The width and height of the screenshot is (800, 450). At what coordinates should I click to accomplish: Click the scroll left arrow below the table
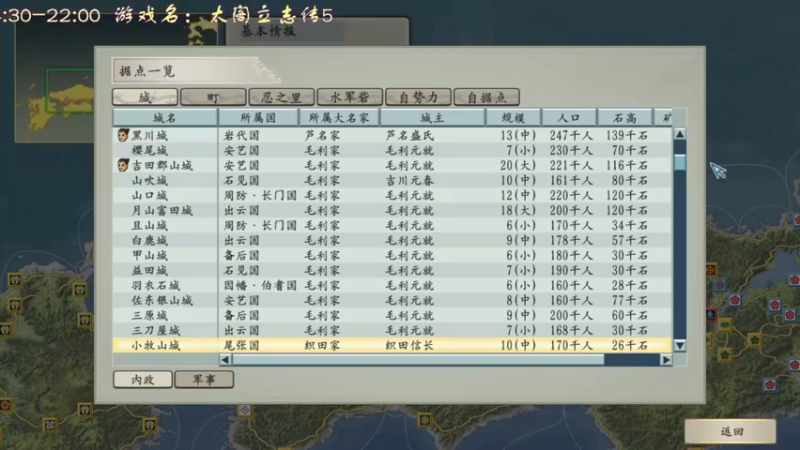[x=225, y=360]
